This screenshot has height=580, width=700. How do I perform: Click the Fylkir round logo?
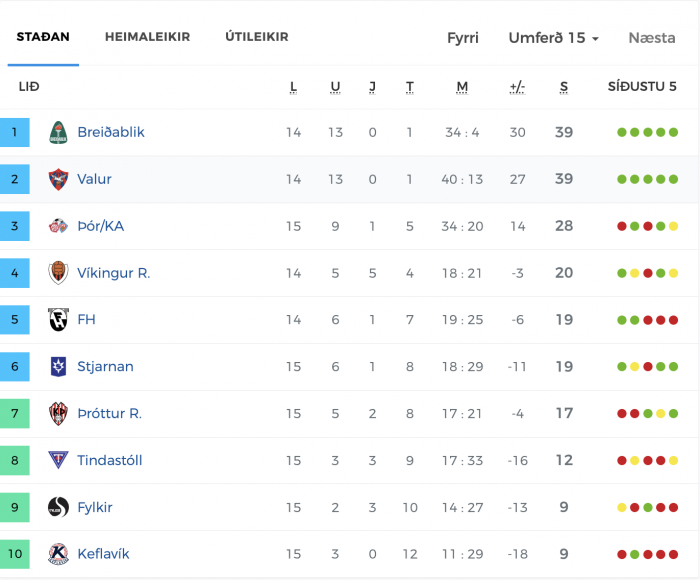pyautogui.click(x=58, y=507)
